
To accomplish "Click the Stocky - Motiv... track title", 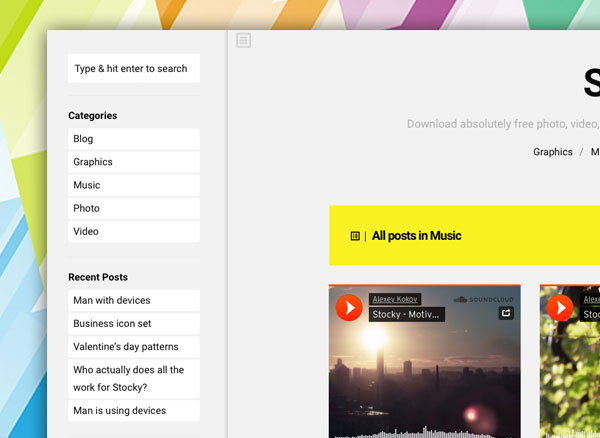I will (x=406, y=314).
